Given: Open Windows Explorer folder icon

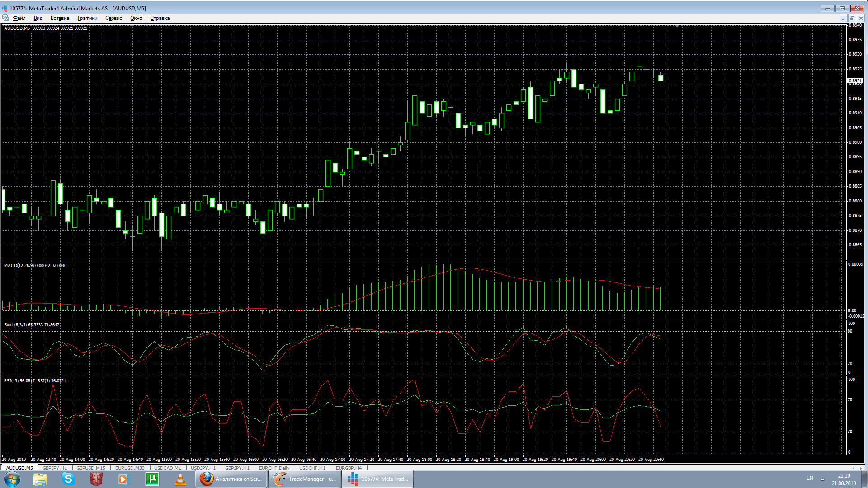Looking at the screenshot, I should (40, 479).
